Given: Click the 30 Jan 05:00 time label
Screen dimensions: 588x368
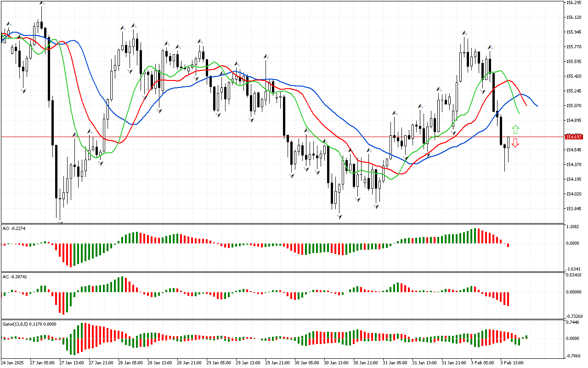Looking at the screenshot, I should click(307, 363).
